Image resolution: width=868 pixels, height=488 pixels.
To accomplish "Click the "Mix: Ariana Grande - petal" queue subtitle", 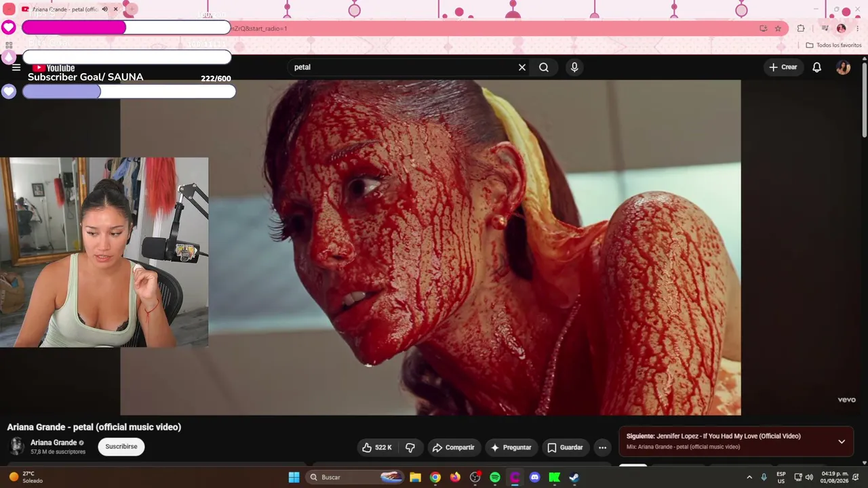I will coord(683,447).
